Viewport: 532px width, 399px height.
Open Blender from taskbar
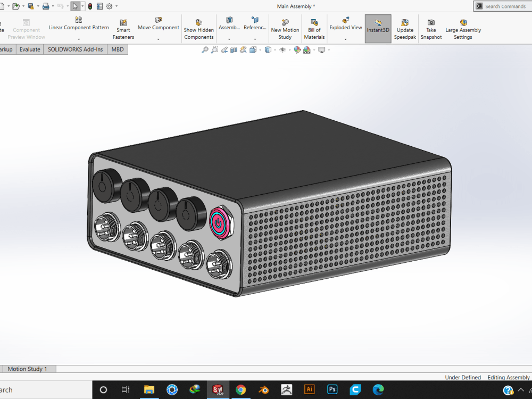(264, 390)
